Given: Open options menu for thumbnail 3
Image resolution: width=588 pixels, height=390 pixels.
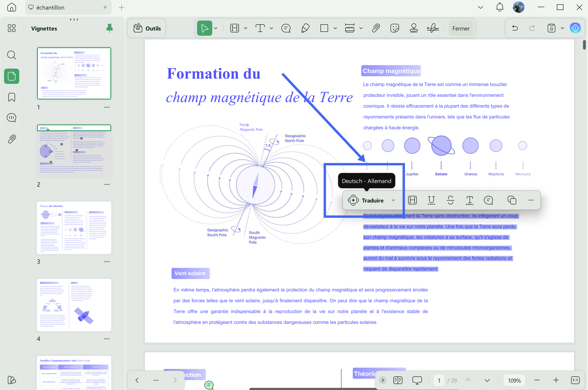Looking at the screenshot, I should click(107, 261).
